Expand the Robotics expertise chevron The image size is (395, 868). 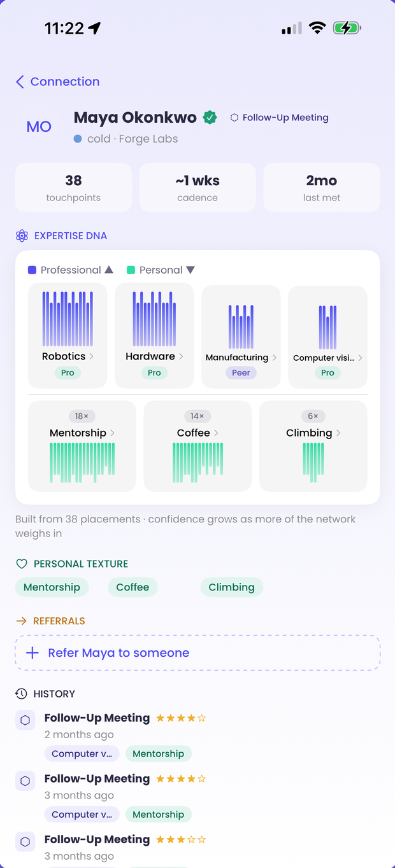92,356
